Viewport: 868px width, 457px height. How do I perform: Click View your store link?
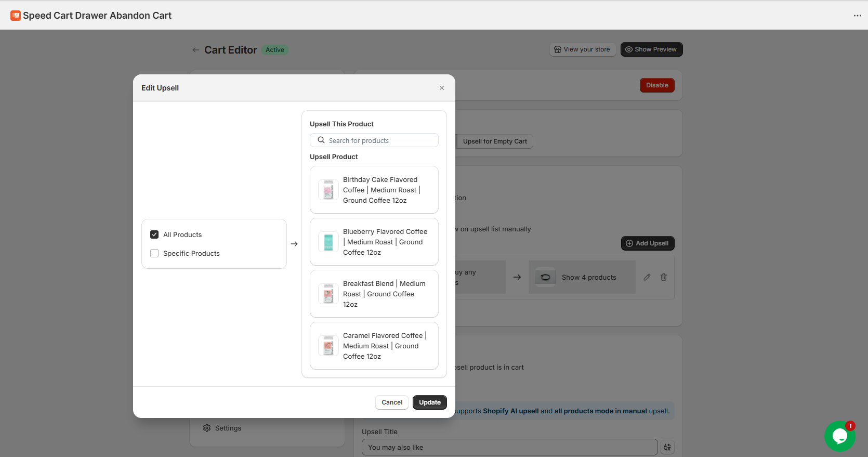point(582,49)
